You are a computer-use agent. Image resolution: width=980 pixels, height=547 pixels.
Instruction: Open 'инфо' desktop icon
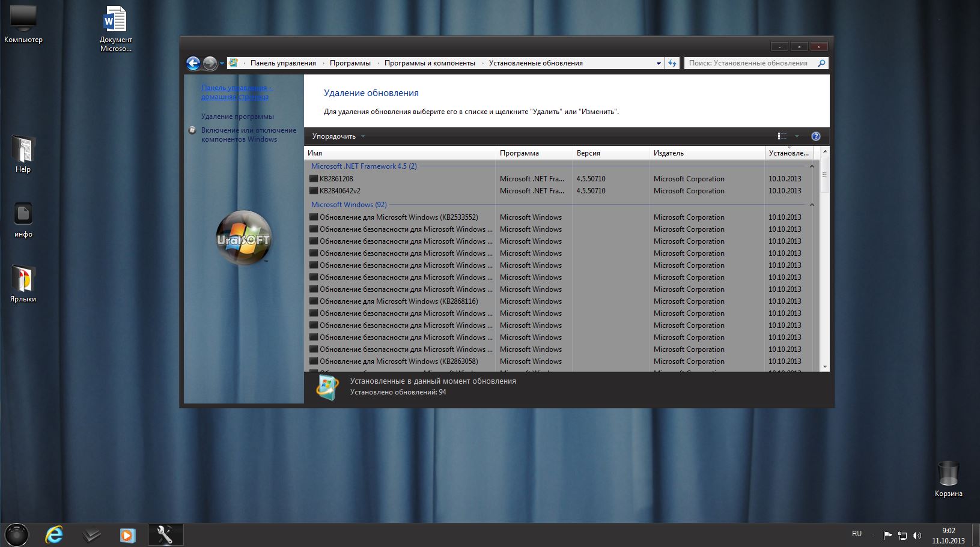[x=23, y=220]
